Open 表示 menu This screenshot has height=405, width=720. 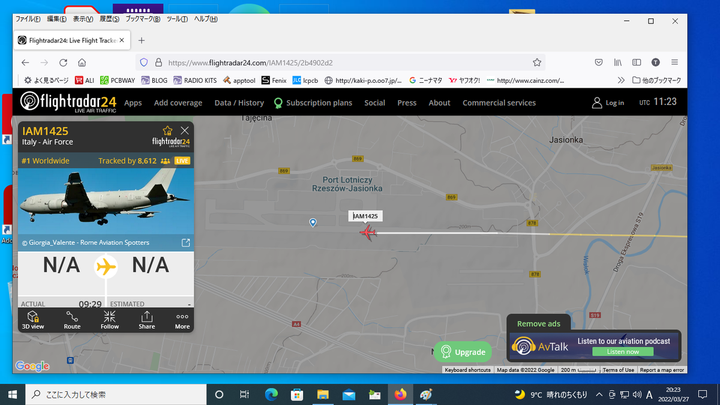pos(83,19)
